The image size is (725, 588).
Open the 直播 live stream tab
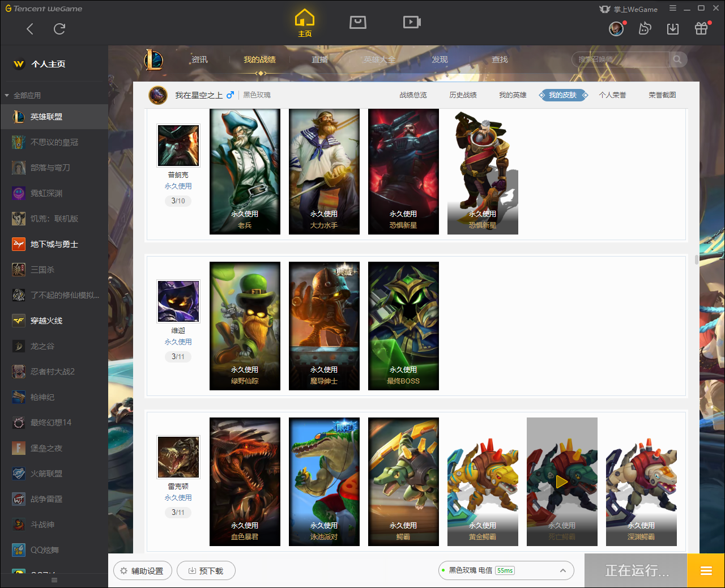[x=319, y=59]
